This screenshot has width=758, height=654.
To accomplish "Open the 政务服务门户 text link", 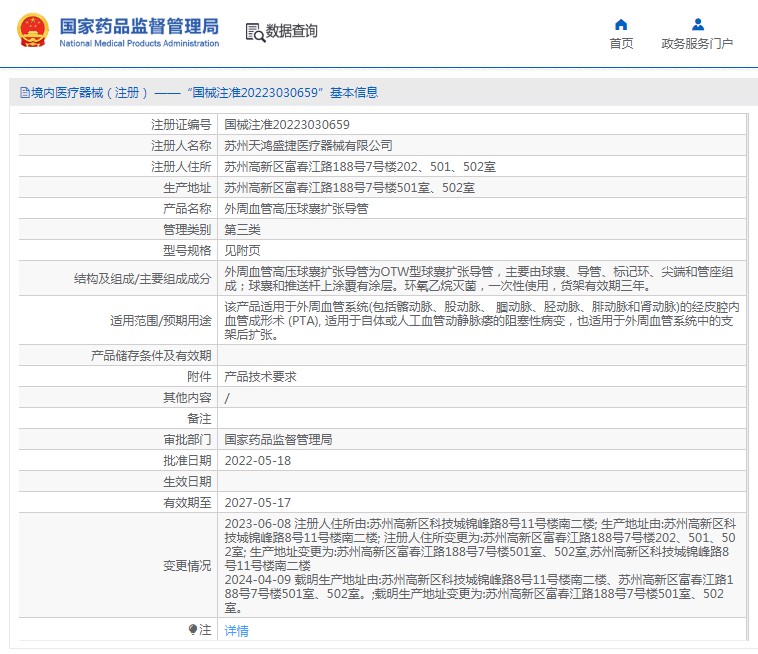I will 697,44.
